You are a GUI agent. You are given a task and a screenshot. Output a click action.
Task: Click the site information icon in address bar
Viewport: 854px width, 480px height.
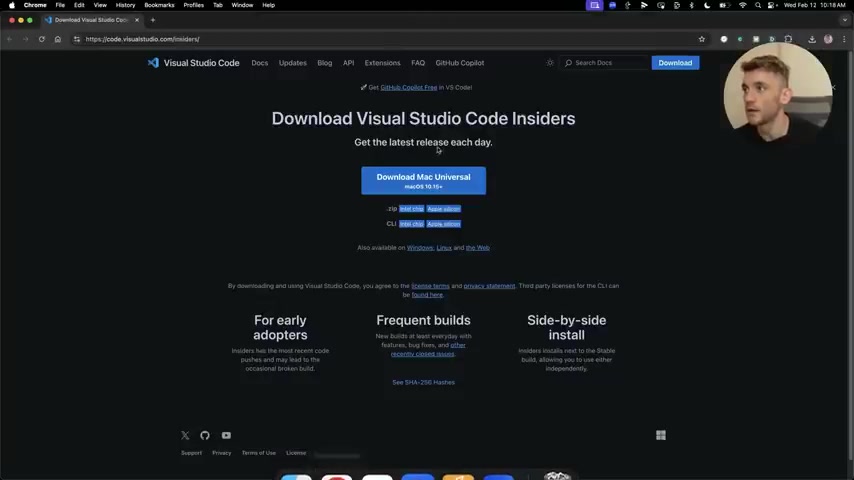[77, 39]
